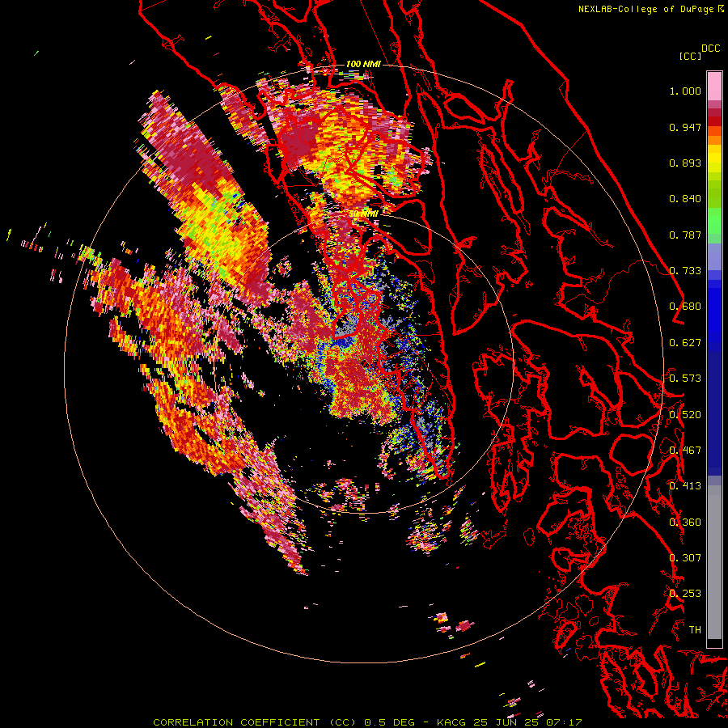Click the 1.000 value on color scale
This screenshot has height=728, width=728.
pyautogui.click(x=685, y=91)
